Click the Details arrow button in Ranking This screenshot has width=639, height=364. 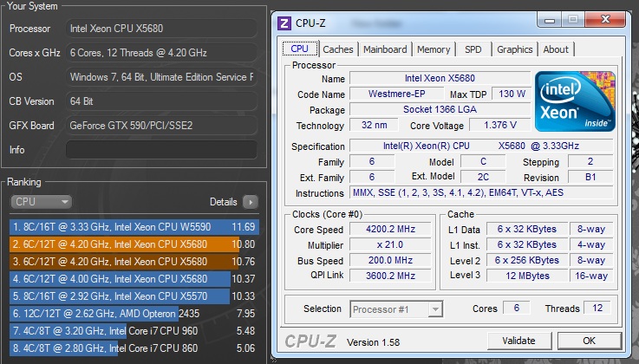coord(251,202)
